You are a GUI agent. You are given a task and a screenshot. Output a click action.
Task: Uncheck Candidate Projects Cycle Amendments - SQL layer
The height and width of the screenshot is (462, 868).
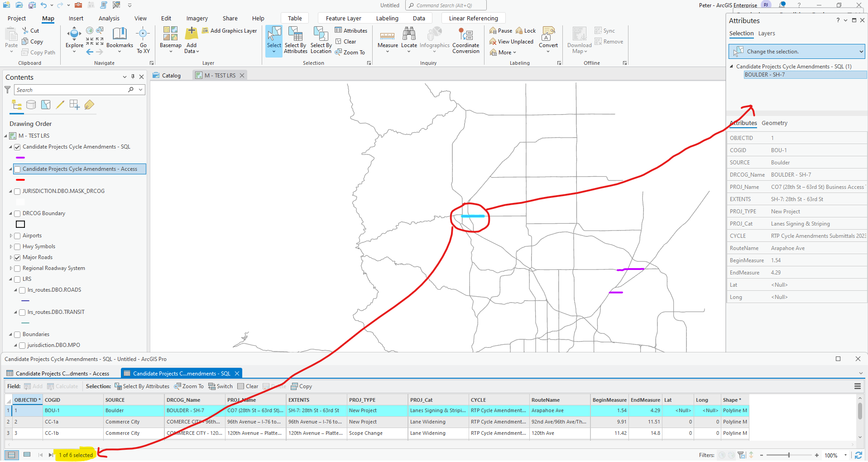click(x=17, y=147)
